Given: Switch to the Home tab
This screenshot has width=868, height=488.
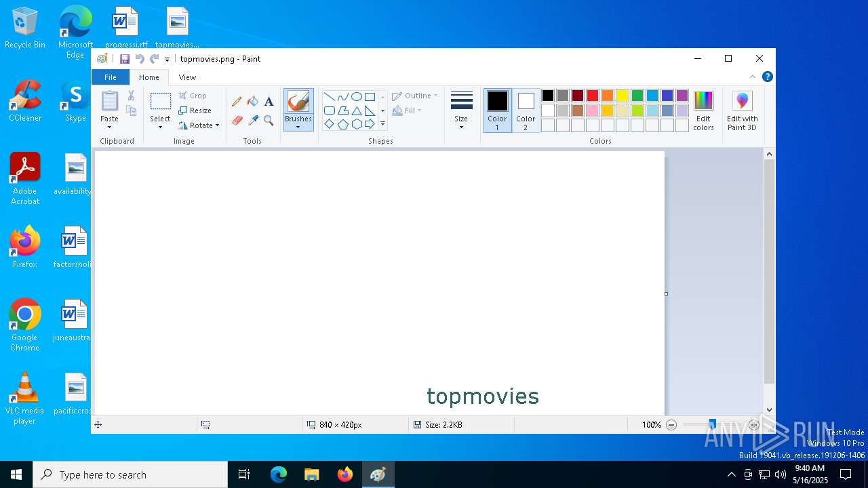Looking at the screenshot, I should click(x=149, y=77).
